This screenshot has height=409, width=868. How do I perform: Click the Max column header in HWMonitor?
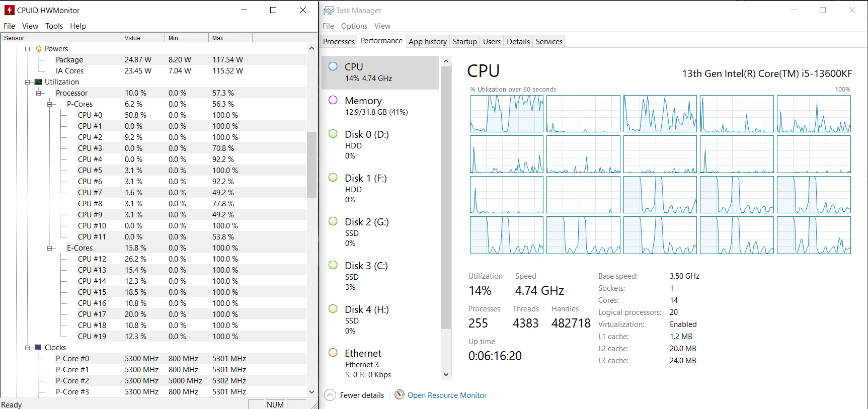[230, 38]
